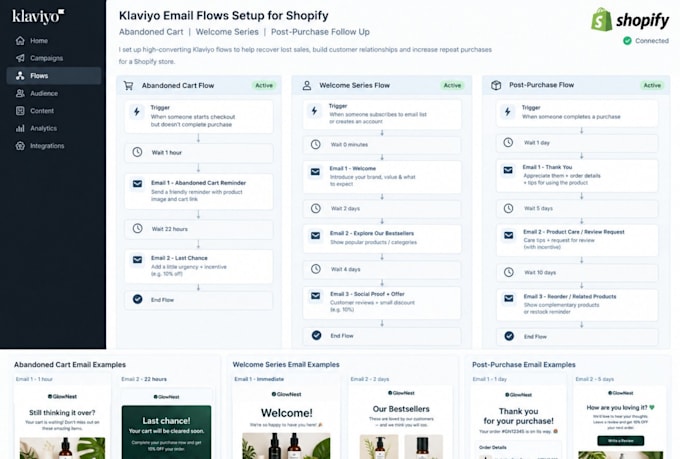Click the clock icon beside Wait 1 hour

tap(137, 152)
